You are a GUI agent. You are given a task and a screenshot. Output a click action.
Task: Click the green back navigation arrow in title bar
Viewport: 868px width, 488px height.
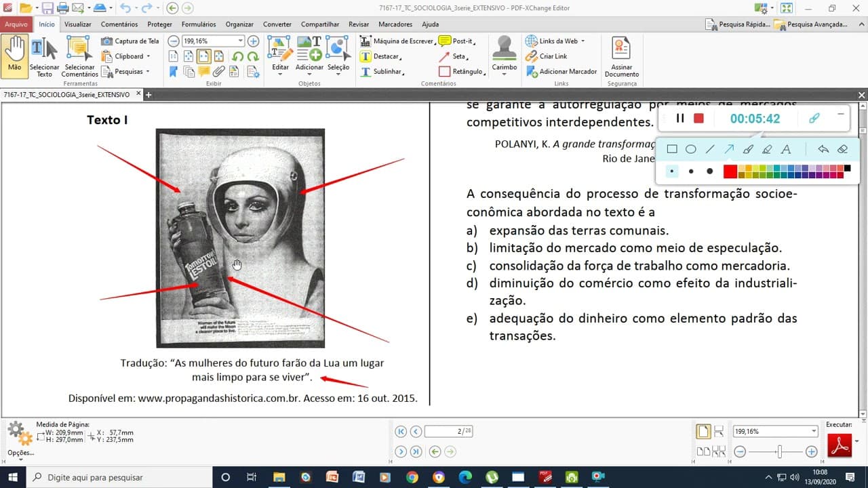tap(172, 8)
